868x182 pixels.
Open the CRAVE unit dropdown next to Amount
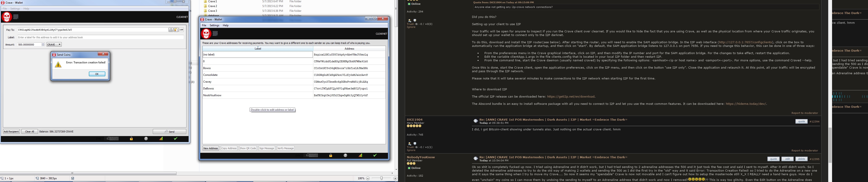pos(54,45)
